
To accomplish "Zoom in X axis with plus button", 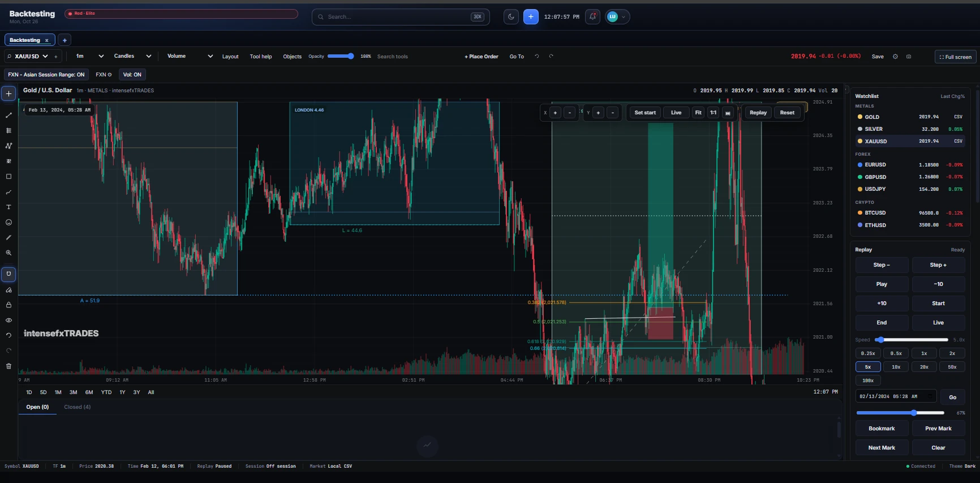I will (555, 113).
